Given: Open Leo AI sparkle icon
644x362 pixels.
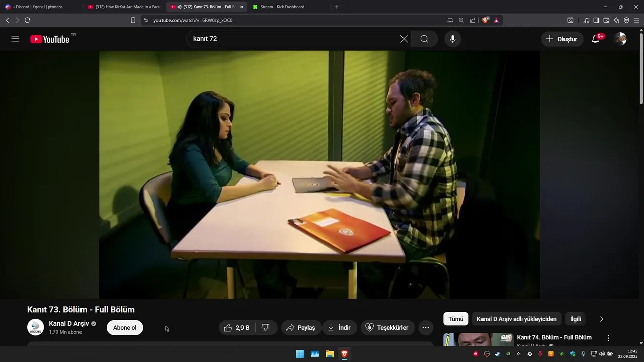Looking at the screenshot, I should tap(616, 20).
